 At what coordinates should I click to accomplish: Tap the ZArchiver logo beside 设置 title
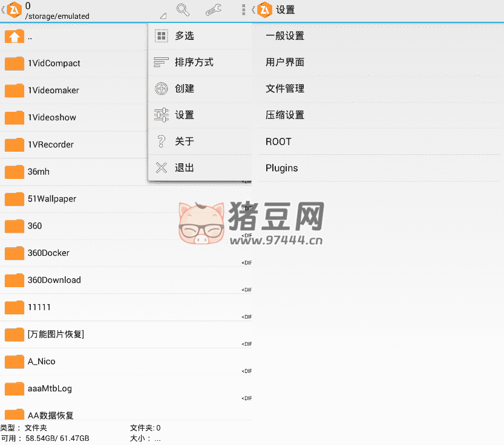264,10
